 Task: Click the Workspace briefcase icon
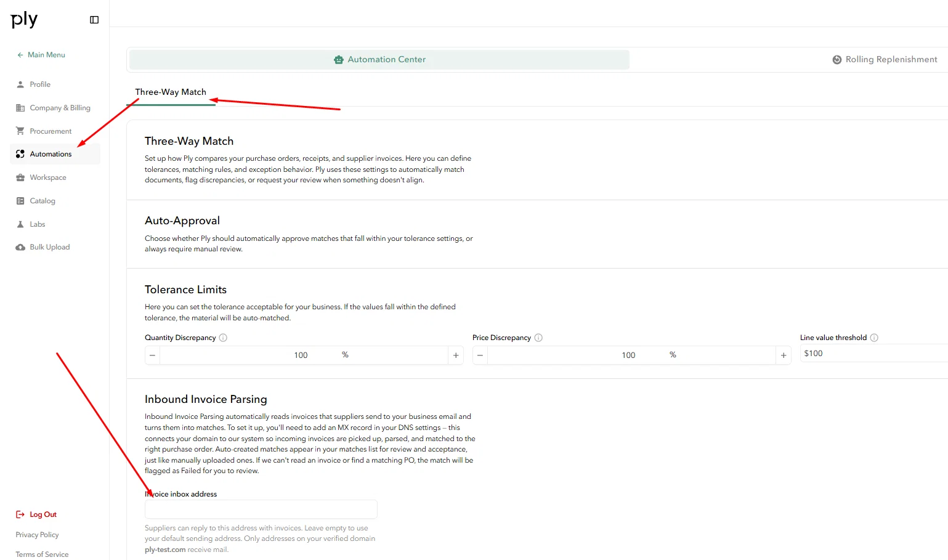20,177
